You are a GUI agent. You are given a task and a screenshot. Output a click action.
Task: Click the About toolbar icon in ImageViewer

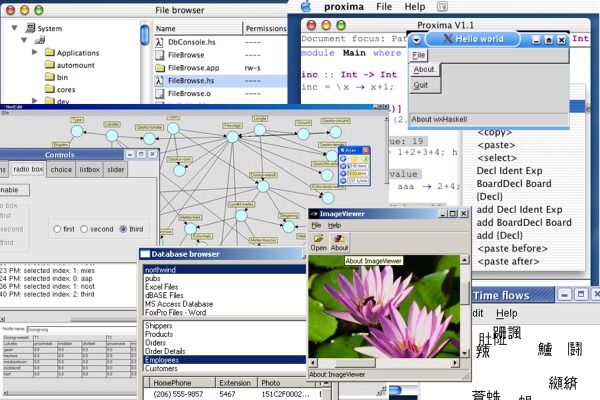339,243
